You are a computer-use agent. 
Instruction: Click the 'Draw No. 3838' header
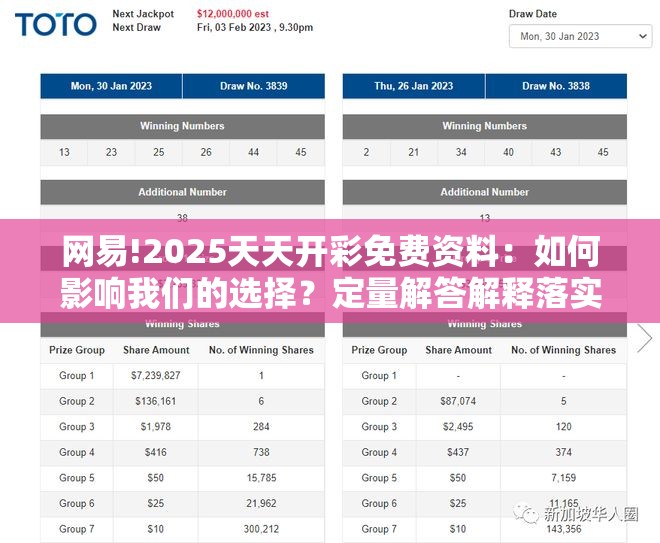[x=556, y=86]
